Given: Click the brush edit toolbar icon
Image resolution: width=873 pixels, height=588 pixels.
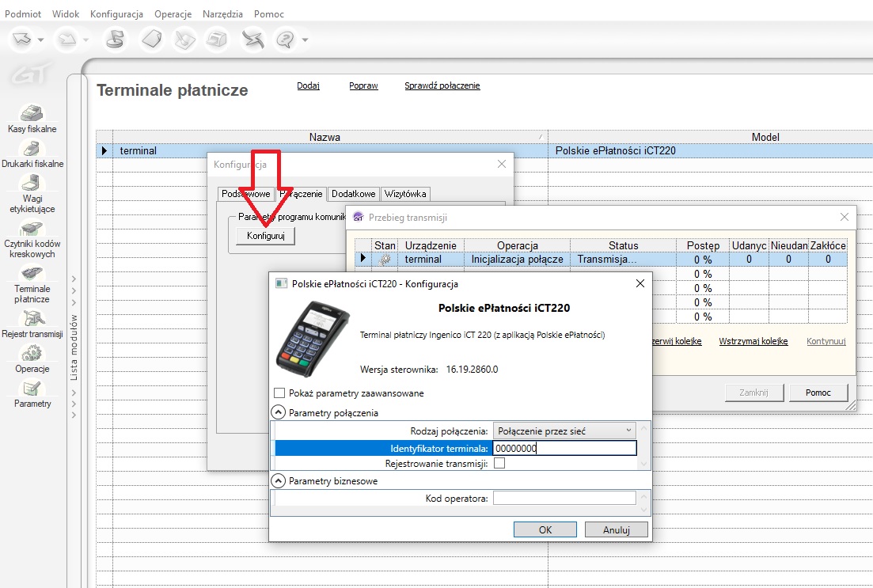Looking at the screenshot, I should click(x=184, y=40).
